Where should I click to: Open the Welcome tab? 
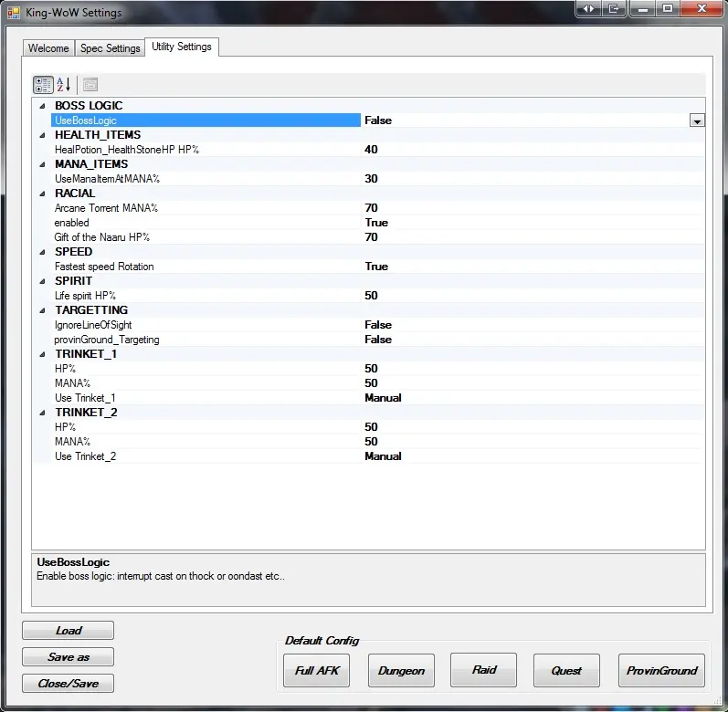48,48
